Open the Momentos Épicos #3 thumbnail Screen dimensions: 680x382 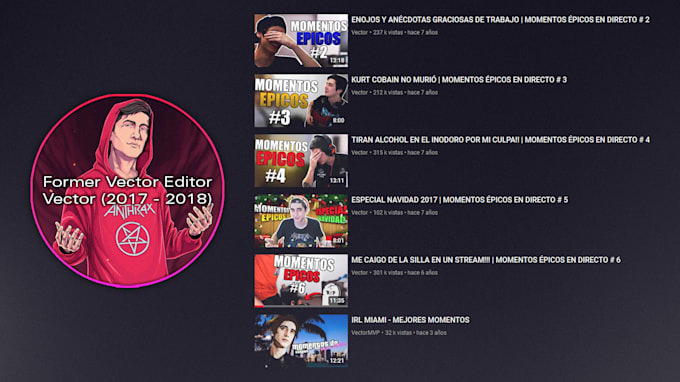coord(301,101)
